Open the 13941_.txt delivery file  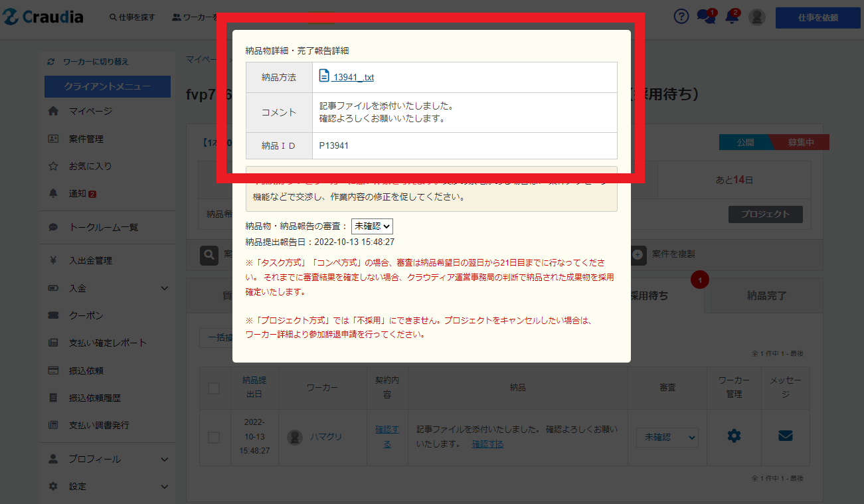point(347,77)
